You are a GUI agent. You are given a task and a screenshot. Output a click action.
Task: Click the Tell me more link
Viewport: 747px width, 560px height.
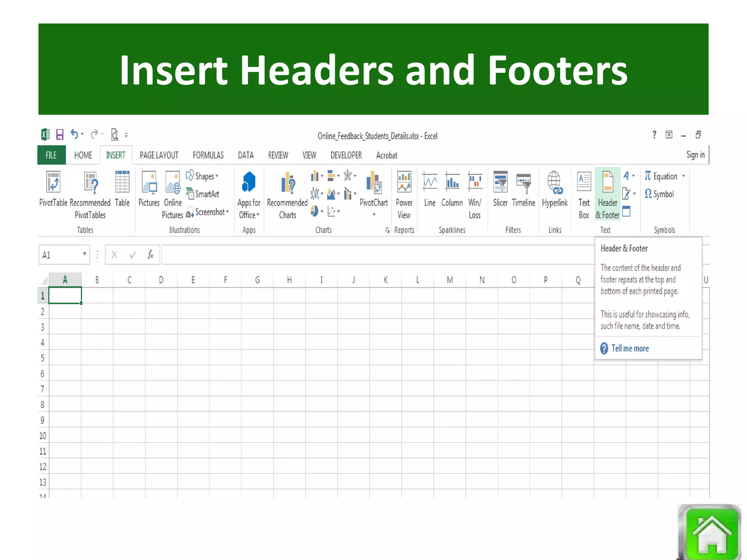point(630,349)
